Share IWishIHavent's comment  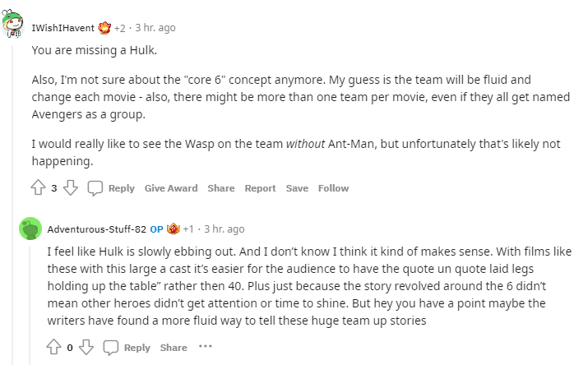(221, 188)
